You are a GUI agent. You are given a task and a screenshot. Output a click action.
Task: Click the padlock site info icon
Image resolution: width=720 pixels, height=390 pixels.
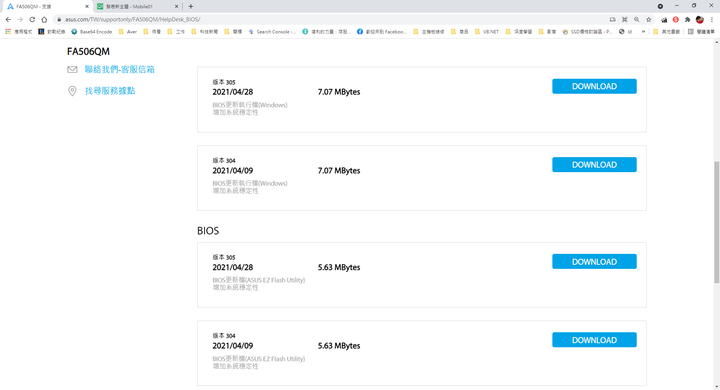(x=59, y=20)
